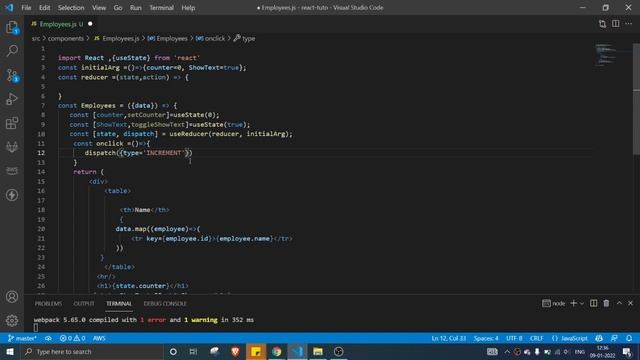Screen dimensions: 640x360
Task: Click the src breadcrumb
Action: point(36,38)
